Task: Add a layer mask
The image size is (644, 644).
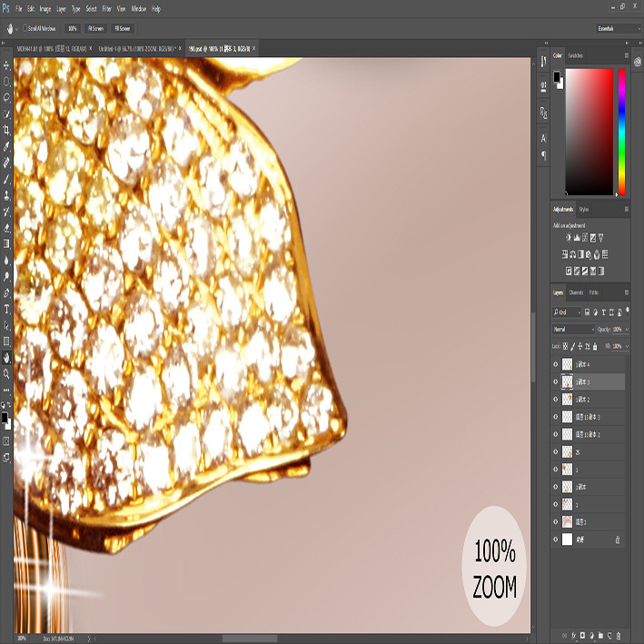Action: point(582,635)
